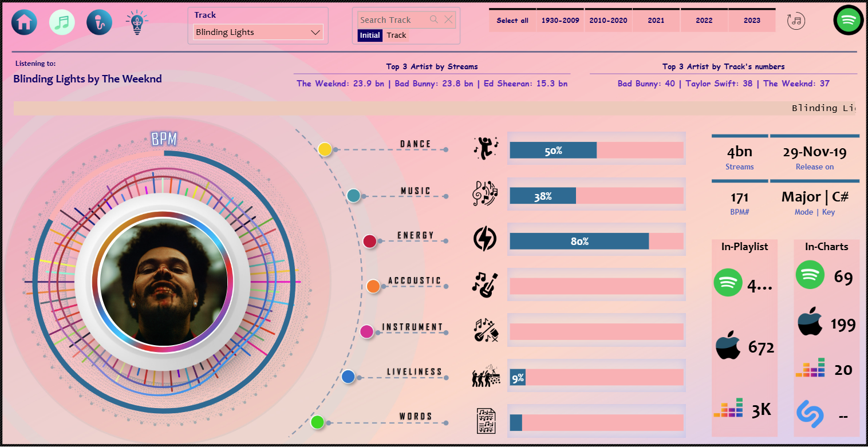Filter by years 1930-2009
The height and width of the screenshot is (447, 868).
561,21
